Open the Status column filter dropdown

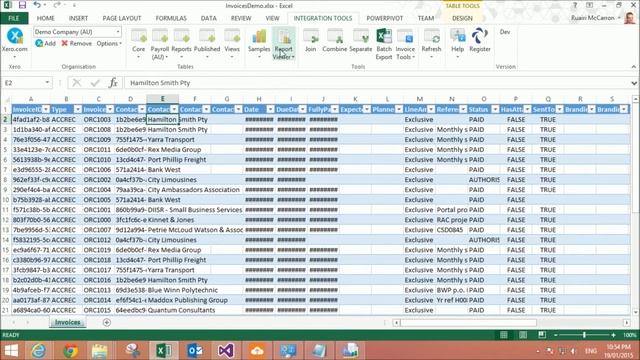(x=495, y=109)
